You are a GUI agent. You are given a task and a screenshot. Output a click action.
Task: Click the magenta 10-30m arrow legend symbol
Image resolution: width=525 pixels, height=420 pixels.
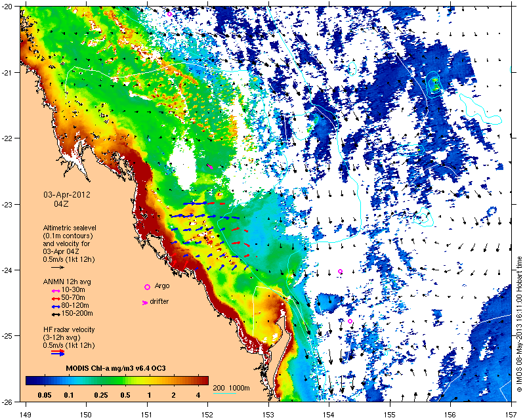tap(56, 291)
